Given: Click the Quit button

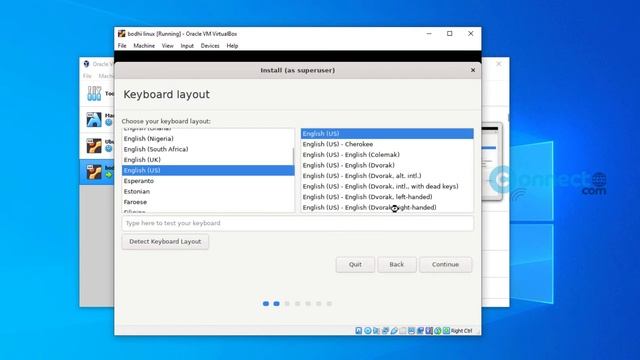Looking at the screenshot, I should click(x=355, y=264).
